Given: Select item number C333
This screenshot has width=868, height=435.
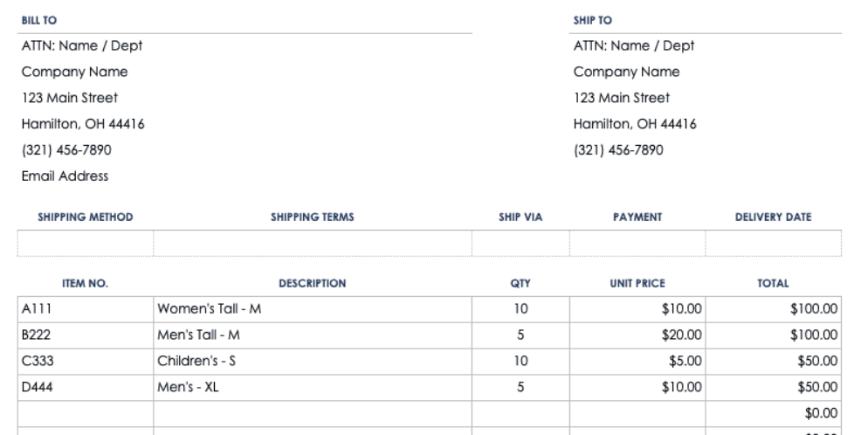Looking at the screenshot, I should pos(86,360).
